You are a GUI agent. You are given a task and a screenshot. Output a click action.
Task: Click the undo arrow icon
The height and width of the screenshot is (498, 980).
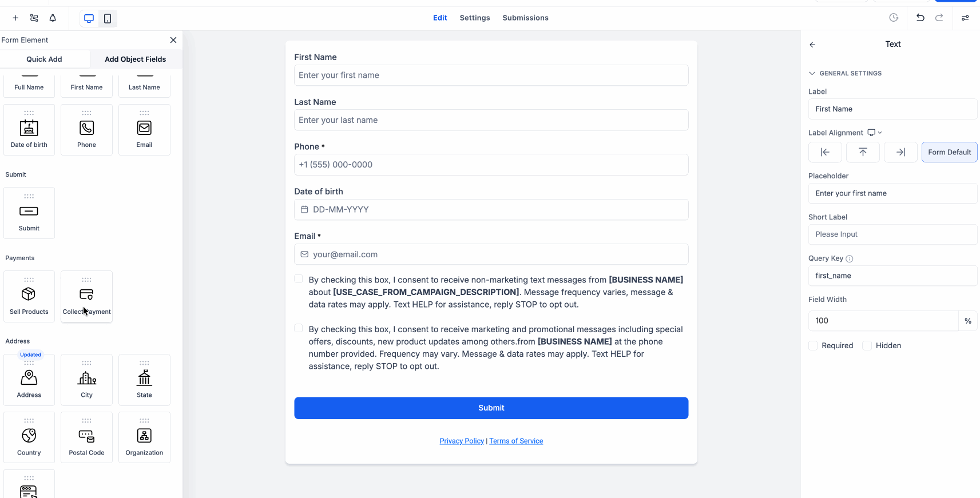pos(921,18)
